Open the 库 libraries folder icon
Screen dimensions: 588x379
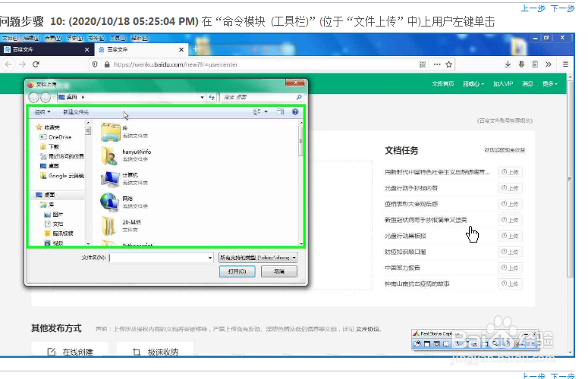pos(110,132)
